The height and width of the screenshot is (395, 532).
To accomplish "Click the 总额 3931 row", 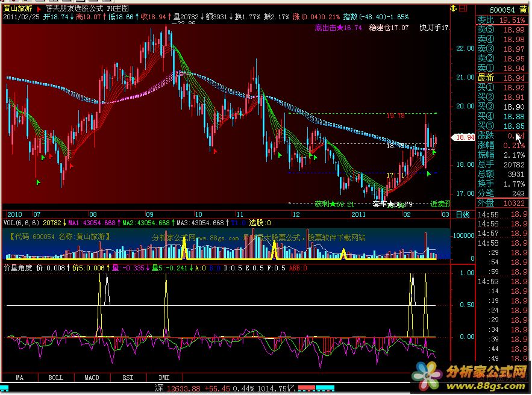I will [501, 174].
